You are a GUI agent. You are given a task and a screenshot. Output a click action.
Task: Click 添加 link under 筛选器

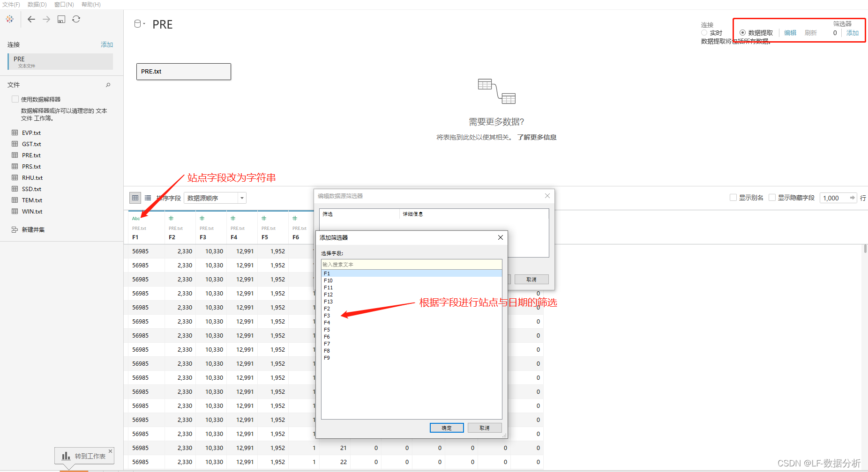853,33
